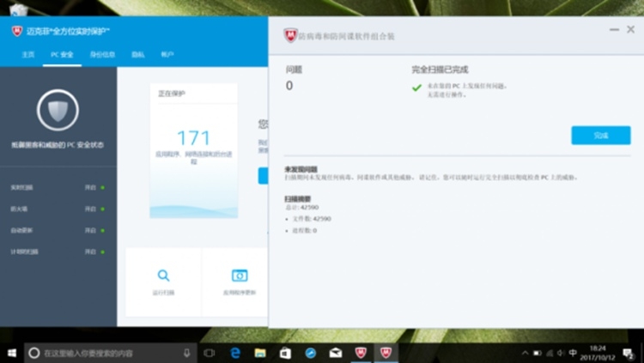Click the 开启 status next to 自动更新
This screenshot has width=644, height=363.
point(90,230)
